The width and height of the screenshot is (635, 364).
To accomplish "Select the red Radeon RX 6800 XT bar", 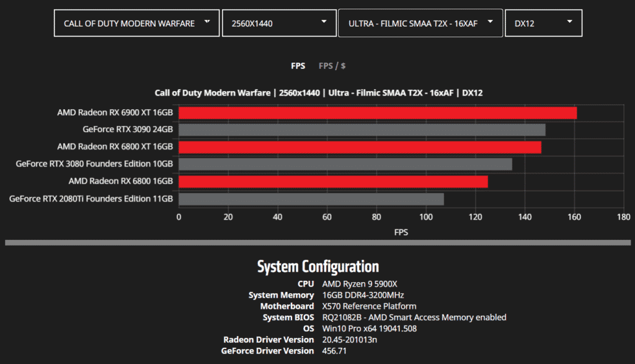I will tap(360, 147).
